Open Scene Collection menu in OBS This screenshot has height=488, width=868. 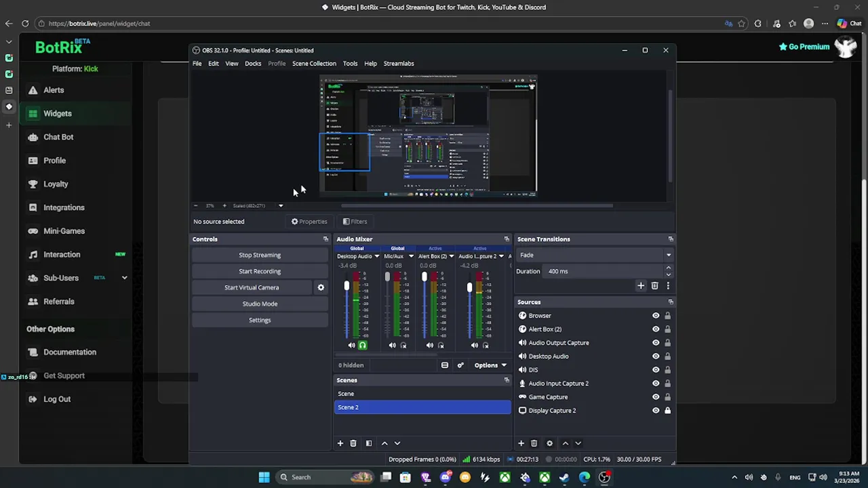pyautogui.click(x=314, y=64)
